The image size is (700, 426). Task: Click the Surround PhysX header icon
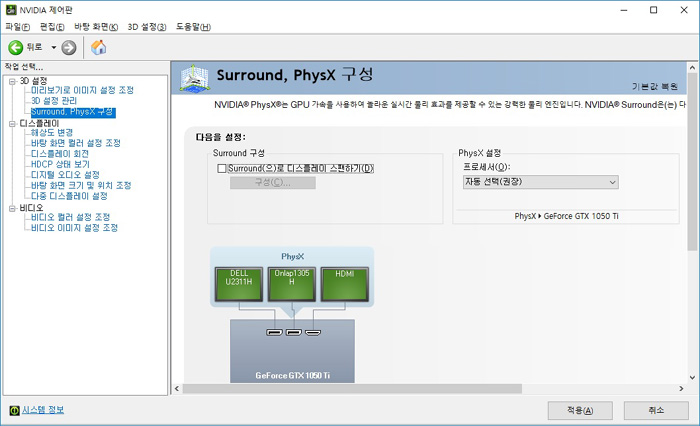(x=194, y=79)
